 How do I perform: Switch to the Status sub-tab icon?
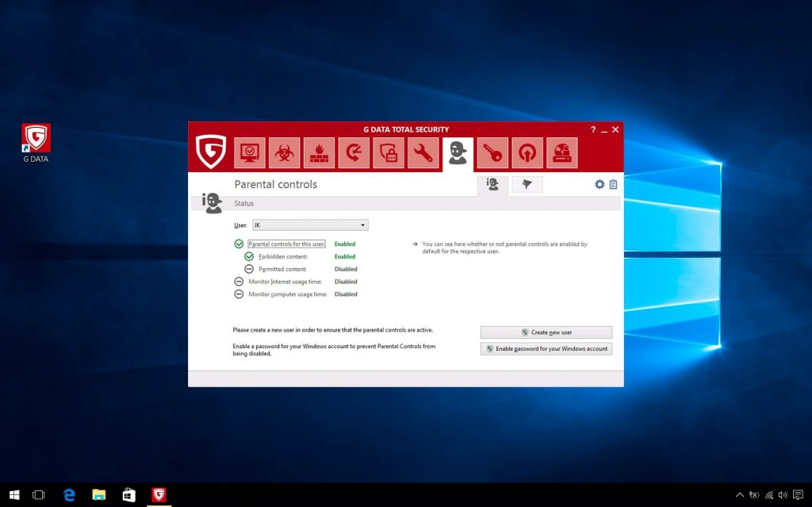(x=492, y=184)
